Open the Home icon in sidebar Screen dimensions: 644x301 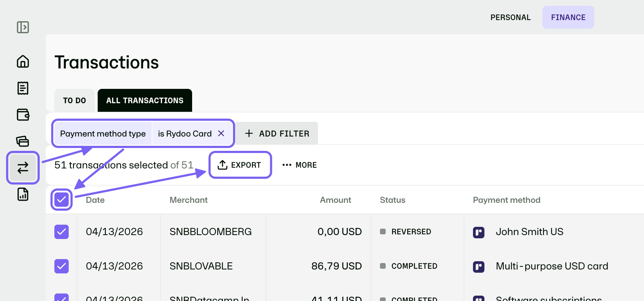tap(23, 61)
